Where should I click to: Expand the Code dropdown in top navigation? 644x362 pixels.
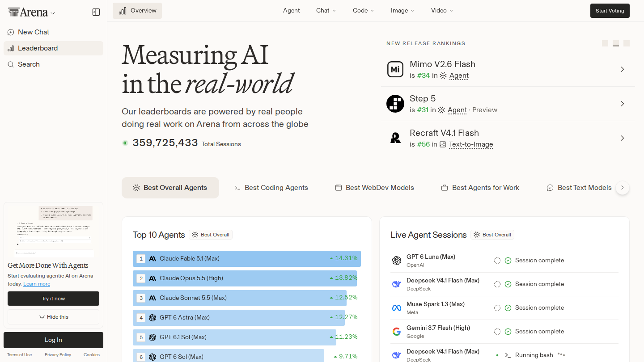[x=364, y=11]
